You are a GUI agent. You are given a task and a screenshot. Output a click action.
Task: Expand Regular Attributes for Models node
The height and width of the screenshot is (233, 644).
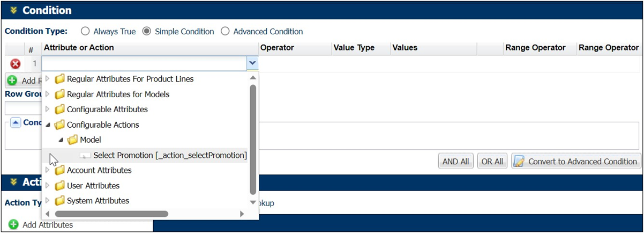pyautogui.click(x=47, y=94)
